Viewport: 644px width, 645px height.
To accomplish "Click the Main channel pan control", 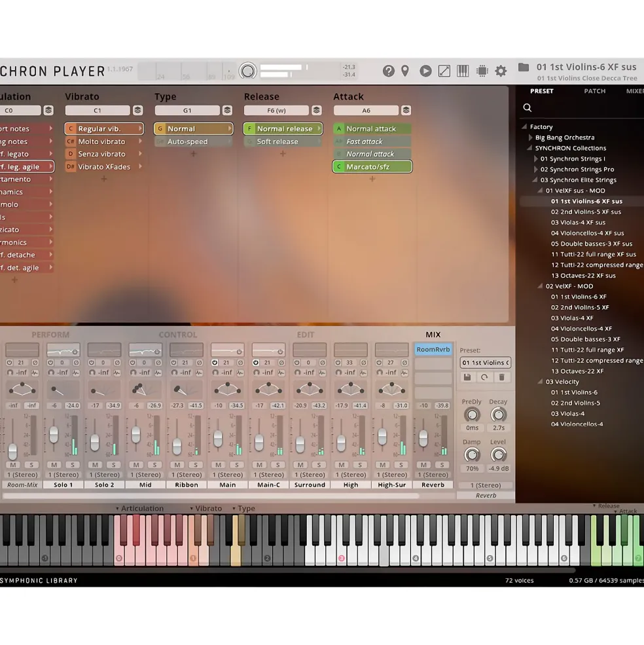I will (227, 389).
